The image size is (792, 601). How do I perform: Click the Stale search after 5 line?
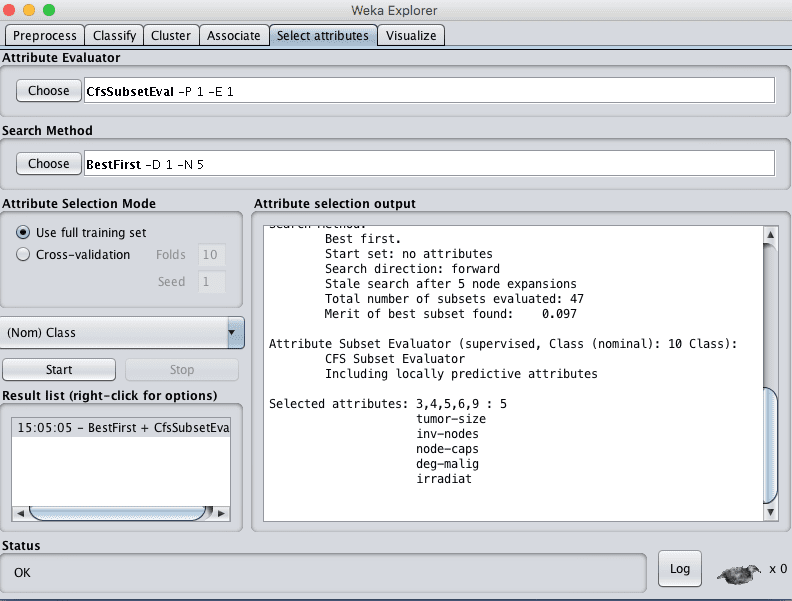pyautogui.click(x=451, y=284)
